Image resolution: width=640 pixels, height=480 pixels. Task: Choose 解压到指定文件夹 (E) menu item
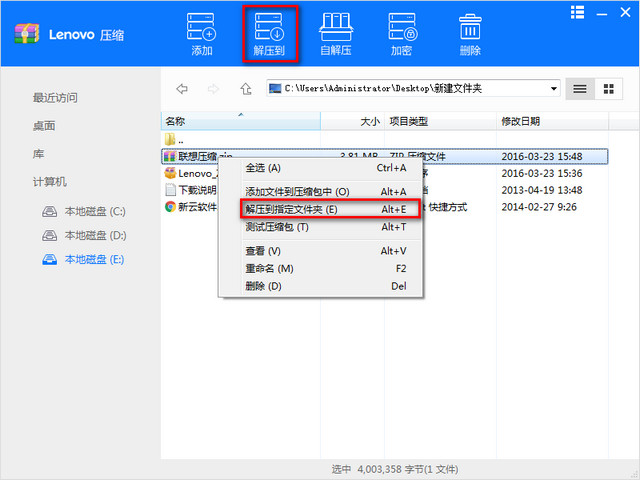click(330, 209)
